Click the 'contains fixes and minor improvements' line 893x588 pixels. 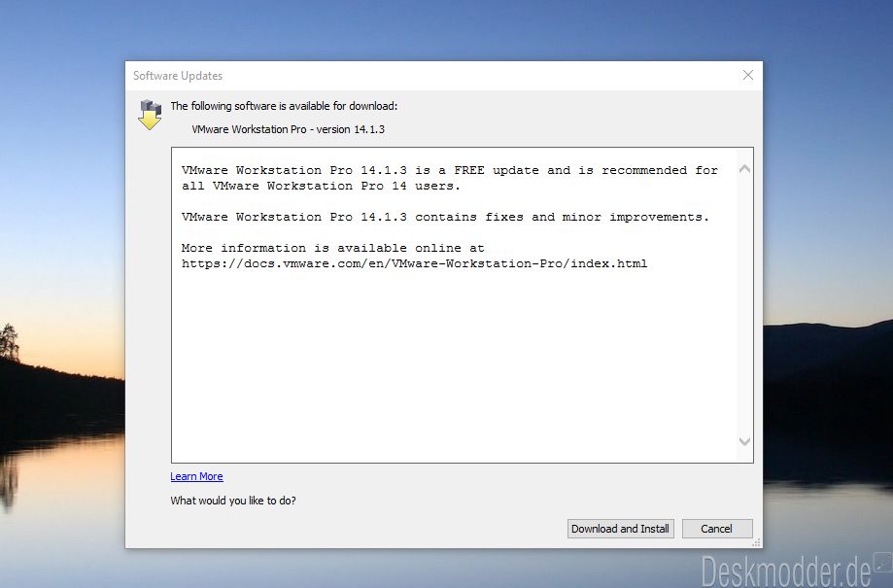coord(445,217)
